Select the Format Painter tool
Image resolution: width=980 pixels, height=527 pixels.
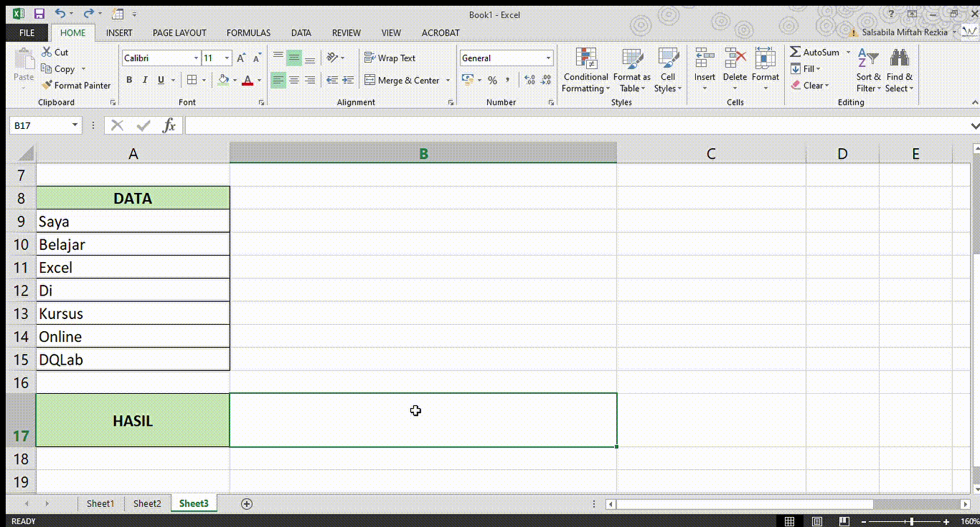pos(76,85)
